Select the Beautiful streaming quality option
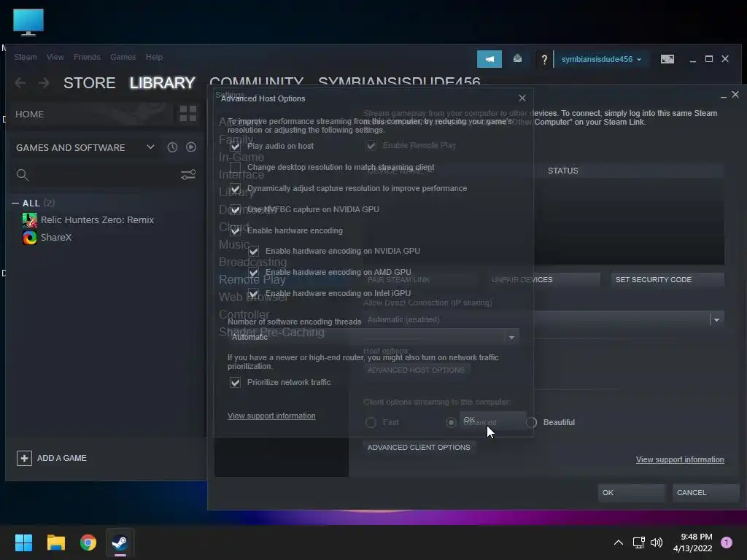The width and height of the screenshot is (747, 560). click(x=531, y=422)
